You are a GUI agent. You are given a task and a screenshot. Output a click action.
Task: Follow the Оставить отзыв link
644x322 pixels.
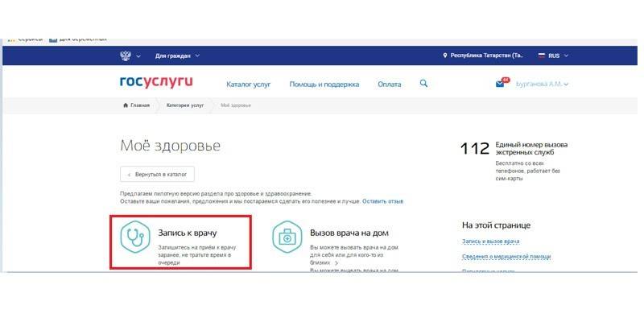coord(382,200)
